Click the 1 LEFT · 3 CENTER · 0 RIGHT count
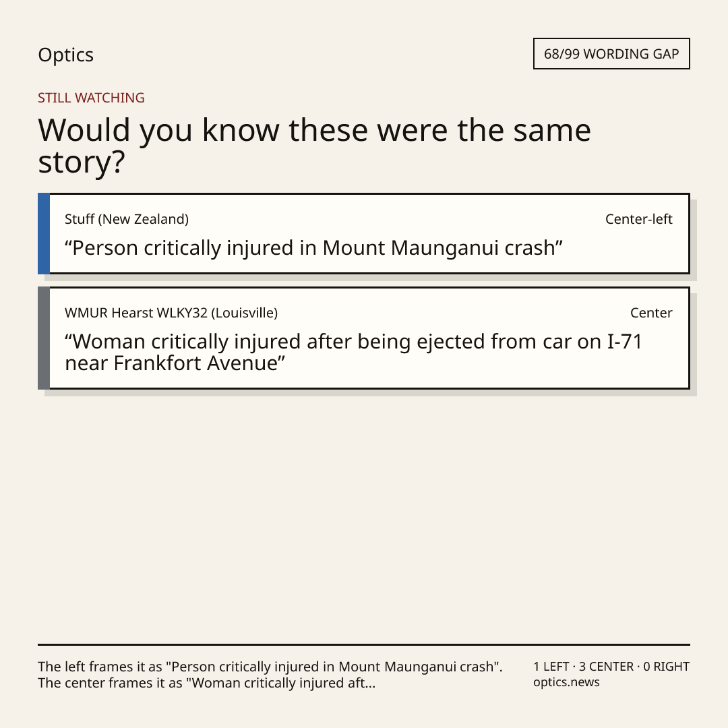Image resolution: width=728 pixels, height=728 pixels. click(x=611, y=667)
